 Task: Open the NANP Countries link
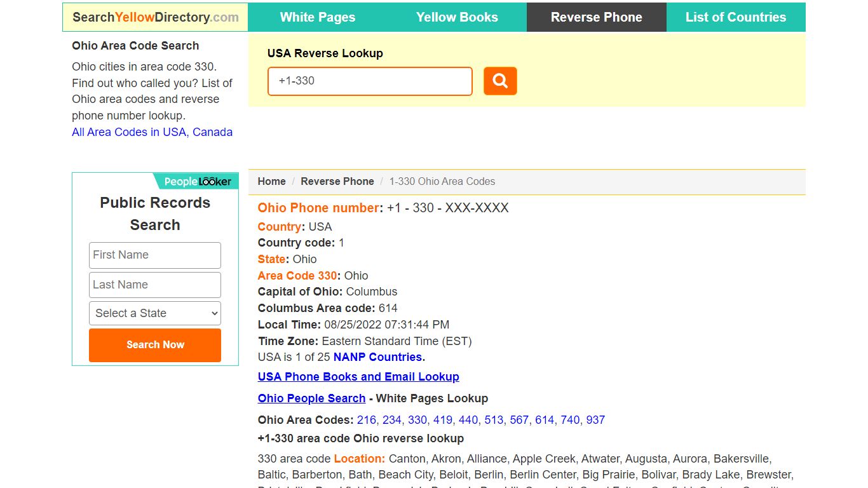point(377,357)
